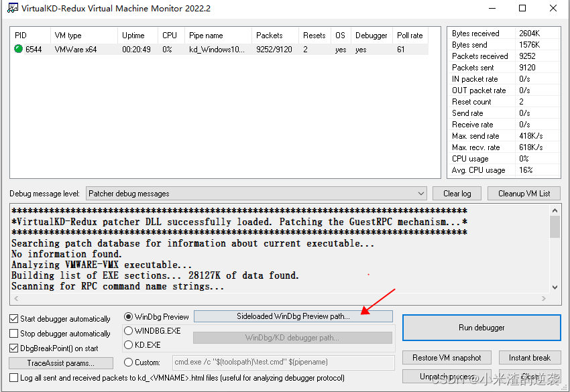Click the Bytes received stat row
Viewport: 570px width, 392px height.
coord(504,33)
